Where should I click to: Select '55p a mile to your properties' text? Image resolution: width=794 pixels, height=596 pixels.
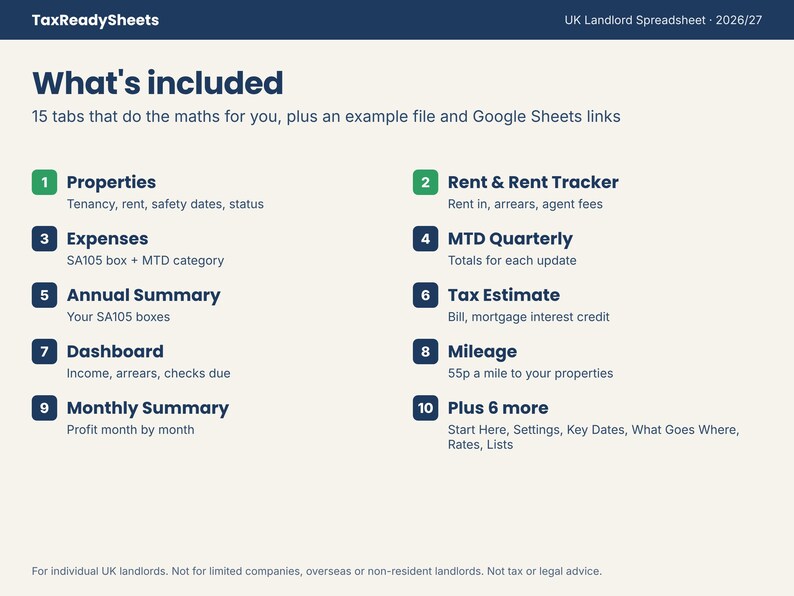coord(530,373)
